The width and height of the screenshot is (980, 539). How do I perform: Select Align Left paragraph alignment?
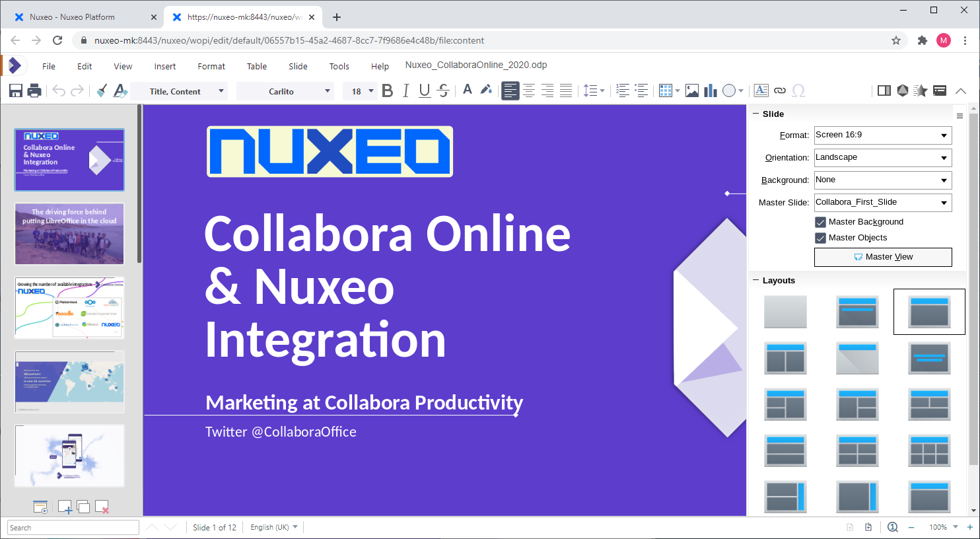tap(510, 91)
